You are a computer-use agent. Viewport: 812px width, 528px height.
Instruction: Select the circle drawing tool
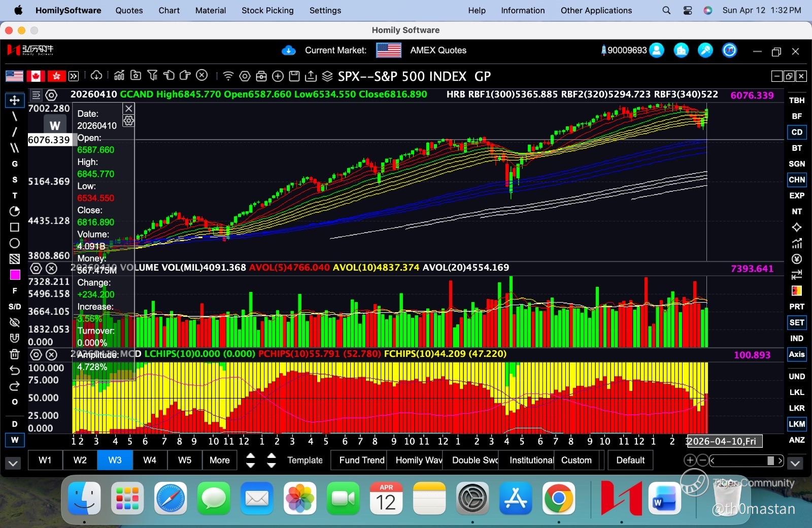click(x=15, y=243)
